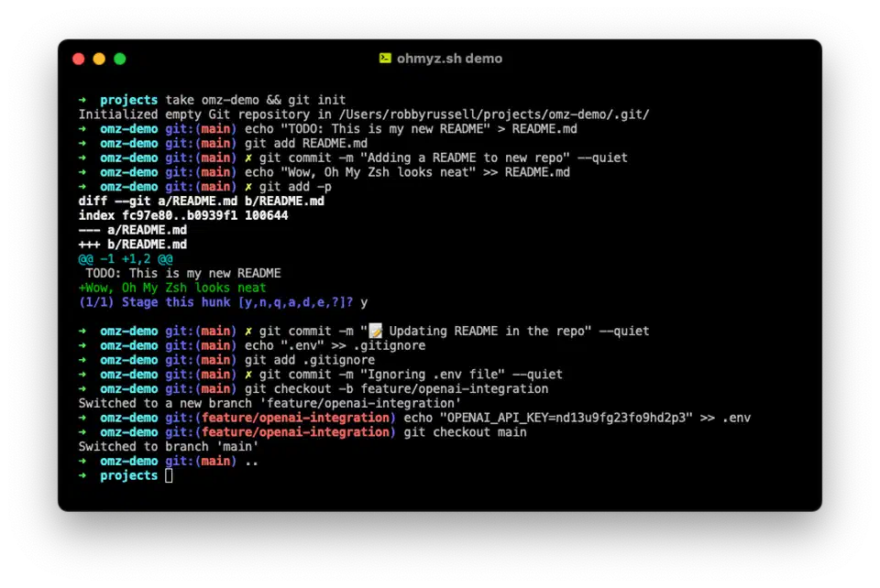The width and height of the screenshot is (880, 588).
Task: Click the '@@ -1 +1,2 @@' hunk header
Action: click(126, 259)
